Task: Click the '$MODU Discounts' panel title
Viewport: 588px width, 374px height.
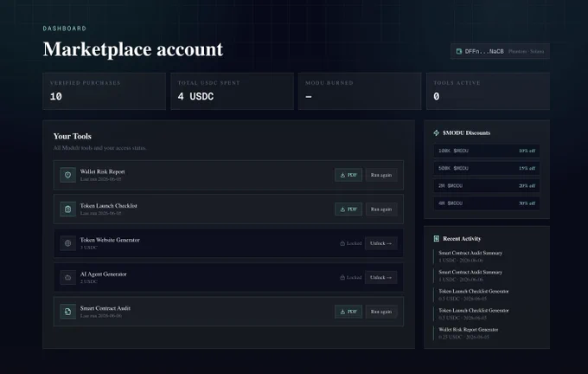Action: click(466, 133)
